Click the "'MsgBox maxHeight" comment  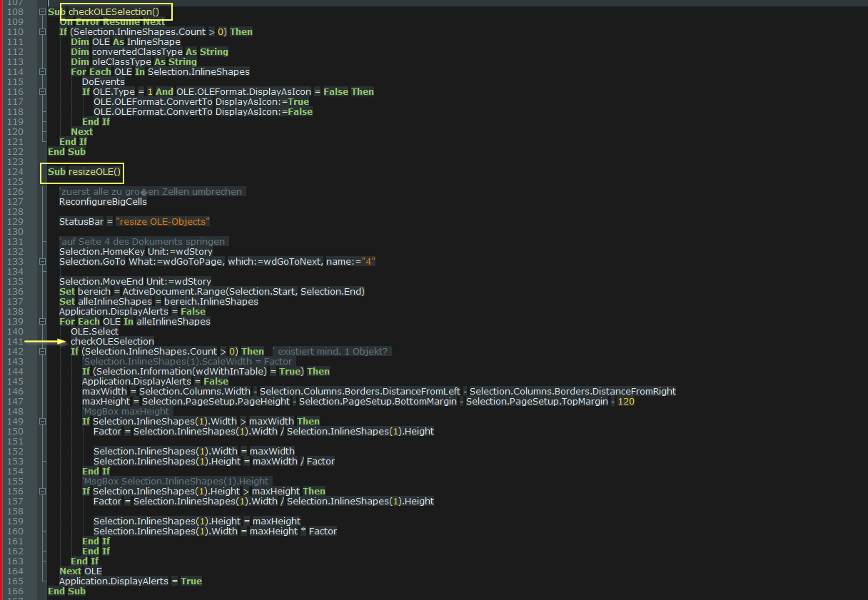(x=126, y=412)
